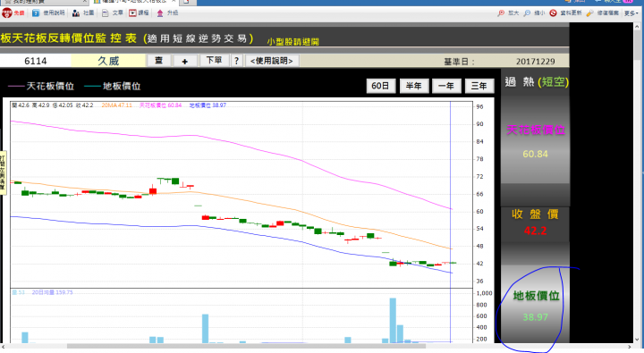Open the 社團 community icon
Image resolution: width=644 pixels, height=353 pixels.
75,13
